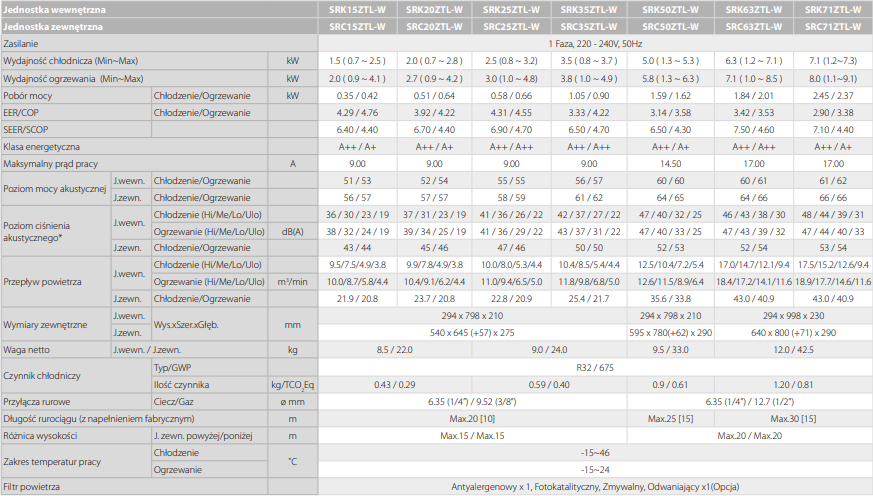Click the Czynnik chłodniczy row label
This screenshot has height=496, width=873.
42,376
